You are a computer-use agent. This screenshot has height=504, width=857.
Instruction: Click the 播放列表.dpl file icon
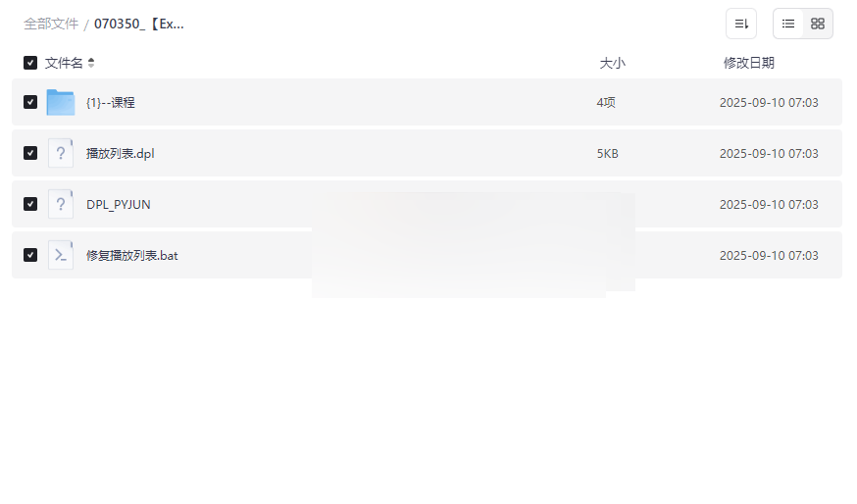tap(61, 153)
